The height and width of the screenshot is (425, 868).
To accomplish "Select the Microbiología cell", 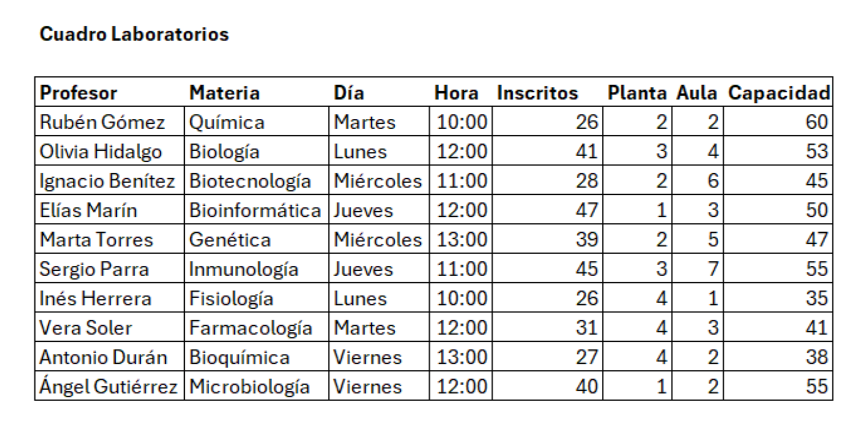I will coord(250,387).
